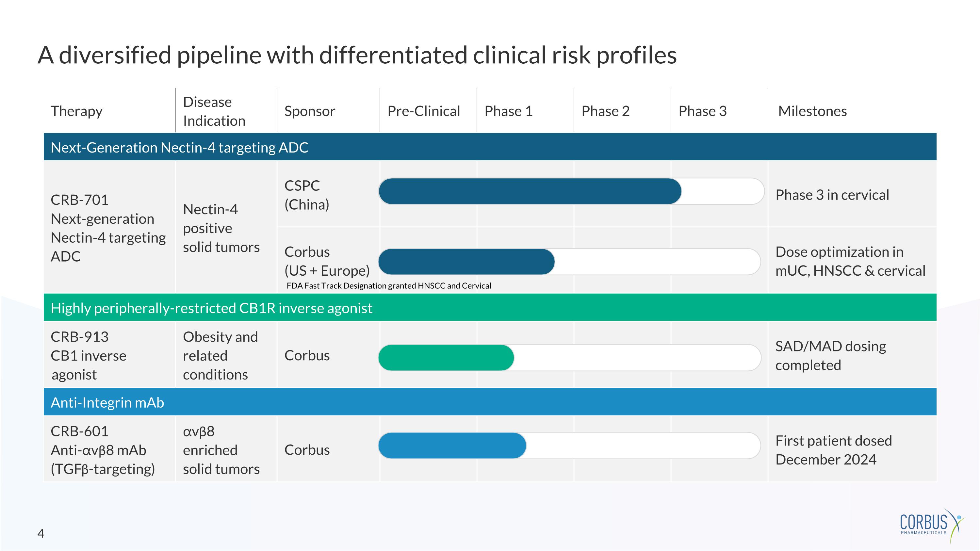The height and width of the screenshot is (551, 980).
Task: Click the Therapy column header
Action: point(76,111)
